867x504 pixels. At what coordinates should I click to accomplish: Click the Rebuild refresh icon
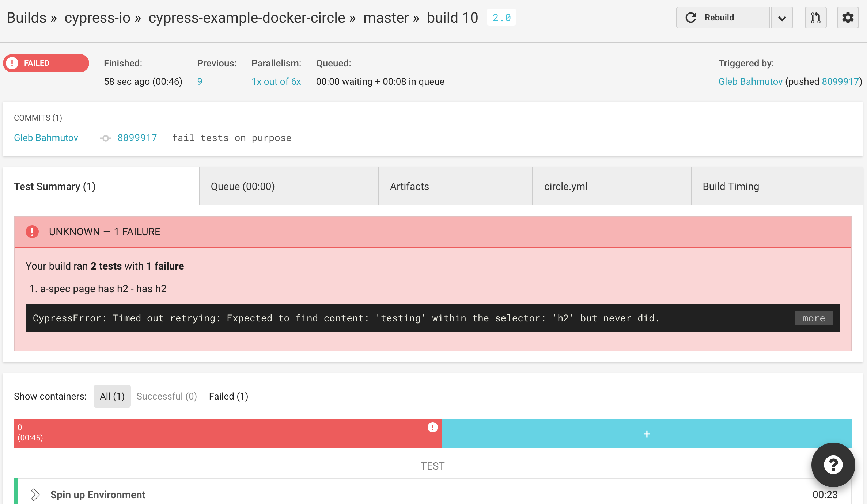tap(690, 18)
